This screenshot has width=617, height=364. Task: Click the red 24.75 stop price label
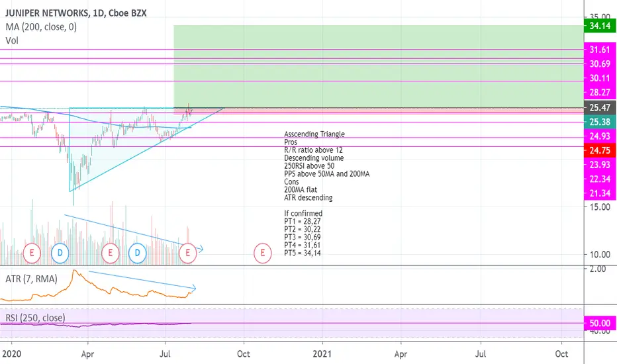pos(600,150)
